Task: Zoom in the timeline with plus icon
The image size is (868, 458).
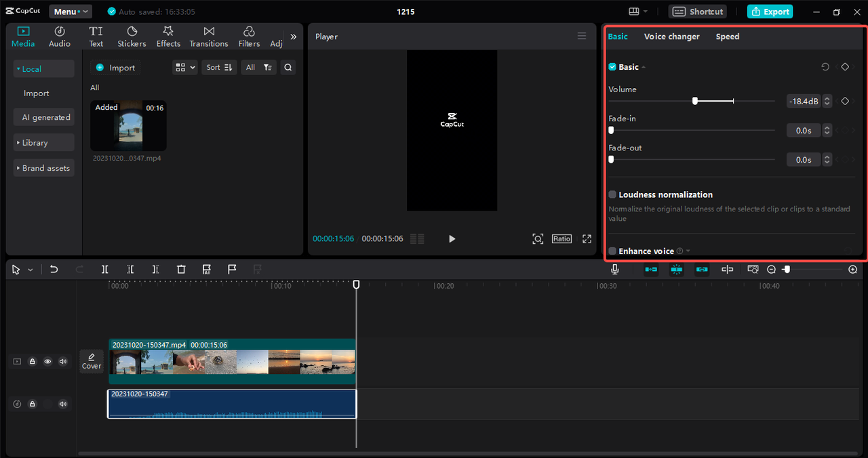Action: (853, 270)
